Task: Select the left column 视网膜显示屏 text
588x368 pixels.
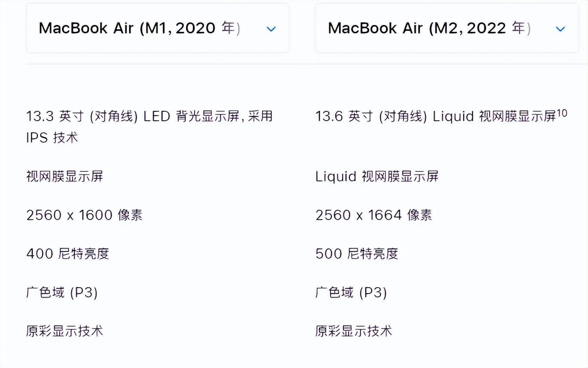Action: (x=64, y=177)
